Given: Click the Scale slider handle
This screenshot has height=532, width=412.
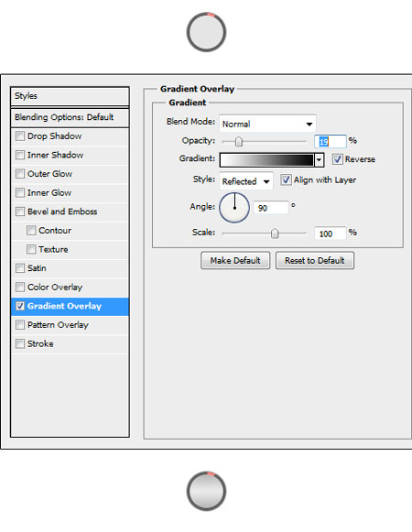Looking at the screenshot, I should pyautogui.click(x=275, y=233).
